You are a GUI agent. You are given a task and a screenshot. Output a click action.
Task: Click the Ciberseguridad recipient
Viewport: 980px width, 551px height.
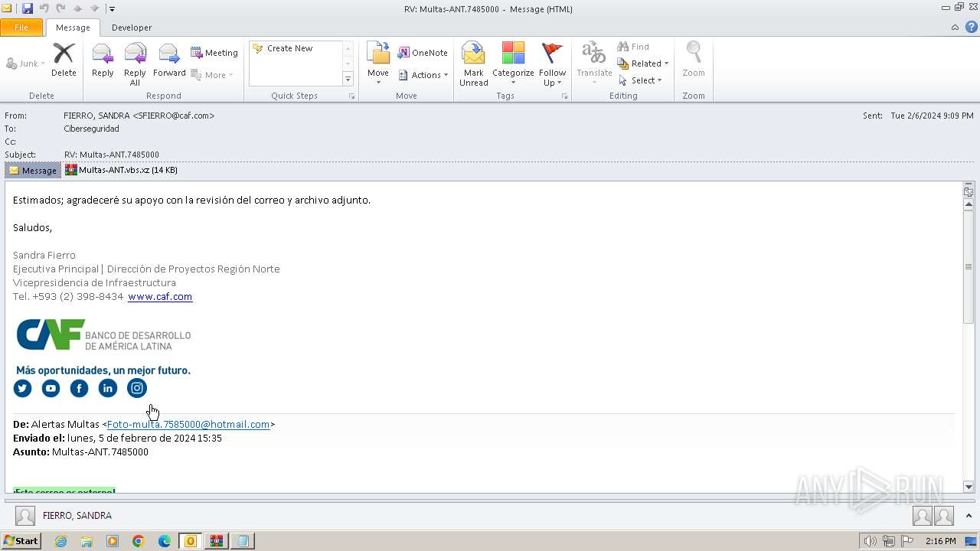[91, 129]
